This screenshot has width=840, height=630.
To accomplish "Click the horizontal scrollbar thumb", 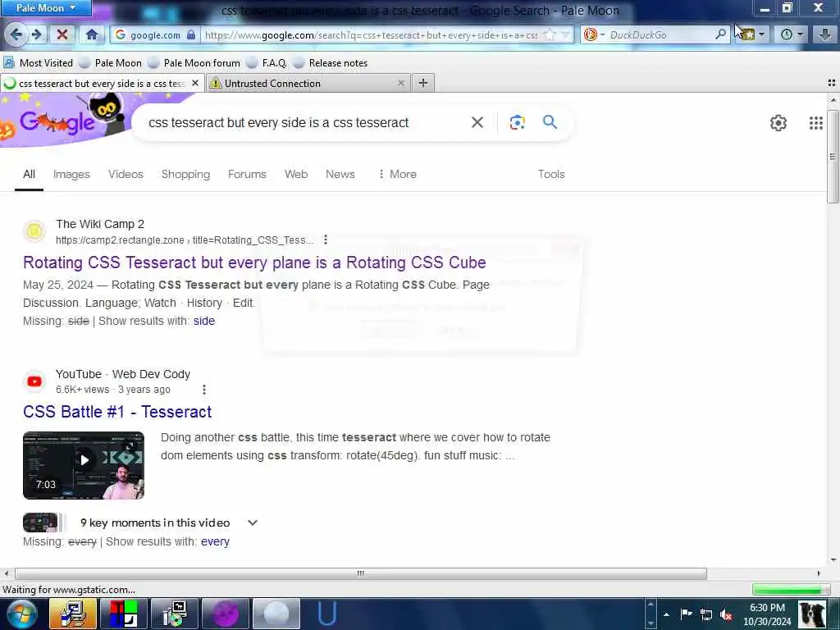I will [361, 573].
